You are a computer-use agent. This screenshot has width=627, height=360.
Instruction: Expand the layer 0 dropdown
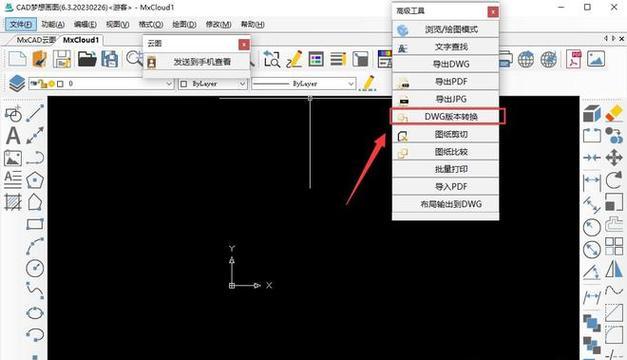[169, 84]
